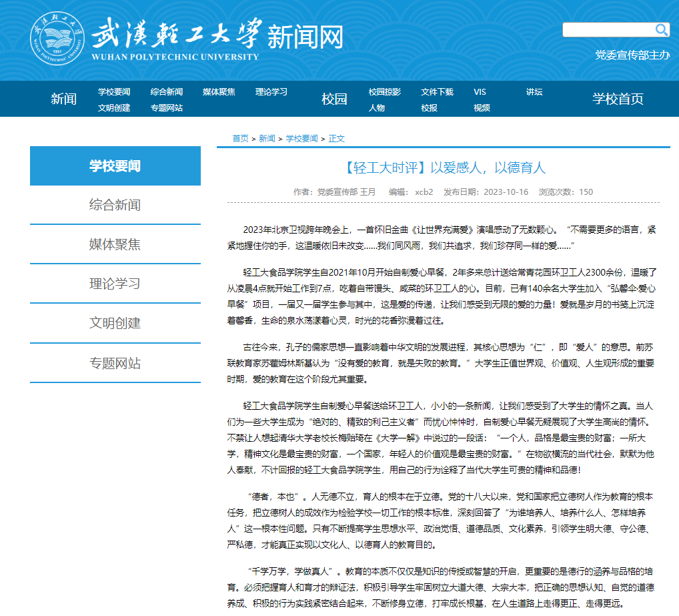Click the university seal logo
679x616 pixels.
[x=57, y=38]
